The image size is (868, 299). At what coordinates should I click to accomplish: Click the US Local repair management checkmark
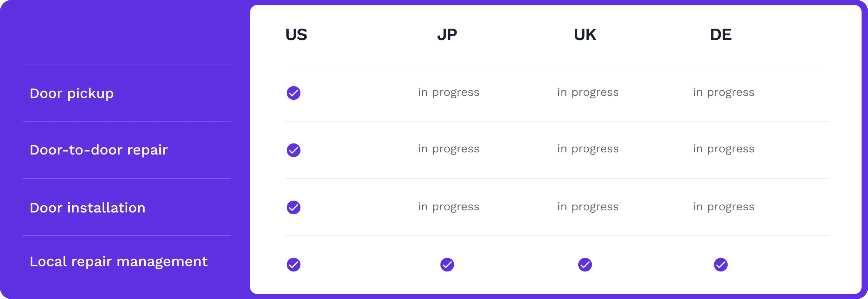(294, 265)
